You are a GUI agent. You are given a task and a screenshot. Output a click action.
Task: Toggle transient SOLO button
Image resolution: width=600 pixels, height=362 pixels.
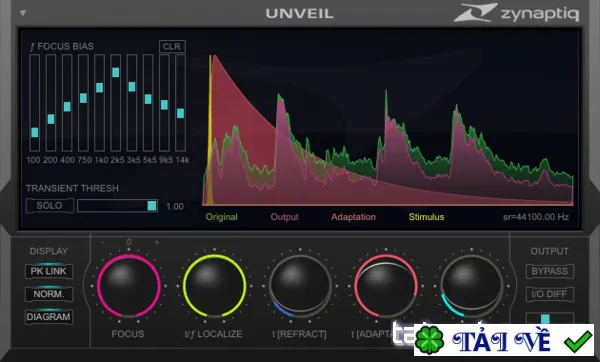click(x=50, y=205)
